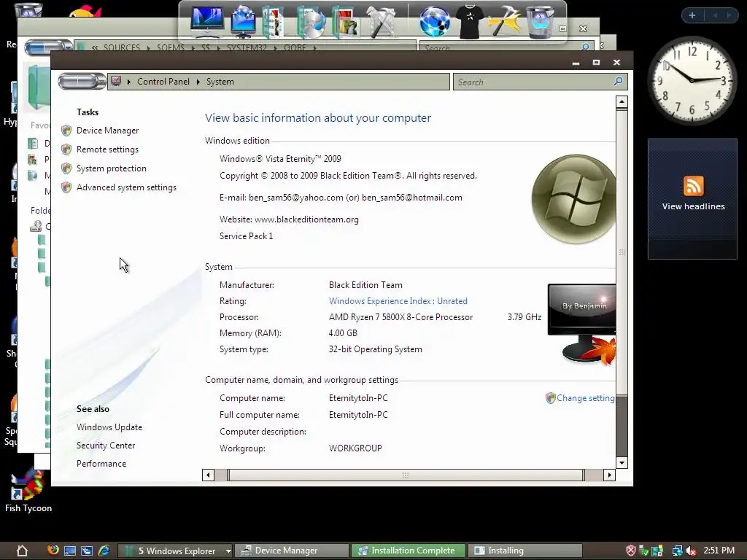This screenshot has height=560, width=747.
Task: Open Advanced system settings
Action: pos(126,187)
